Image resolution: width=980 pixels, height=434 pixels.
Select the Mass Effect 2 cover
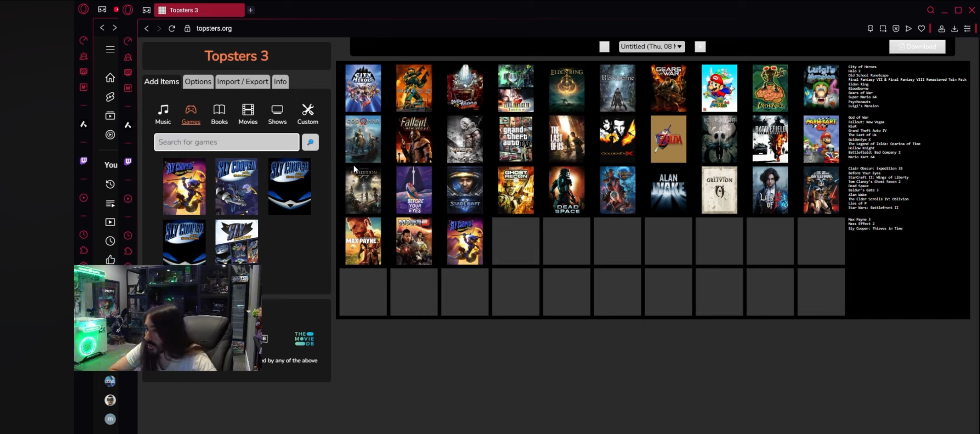414,241
